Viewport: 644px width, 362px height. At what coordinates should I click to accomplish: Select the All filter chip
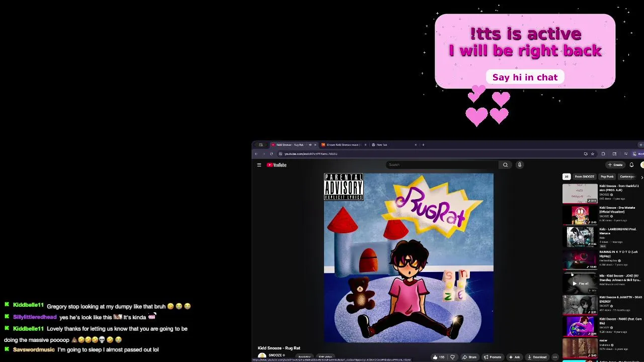coord(567,176)
